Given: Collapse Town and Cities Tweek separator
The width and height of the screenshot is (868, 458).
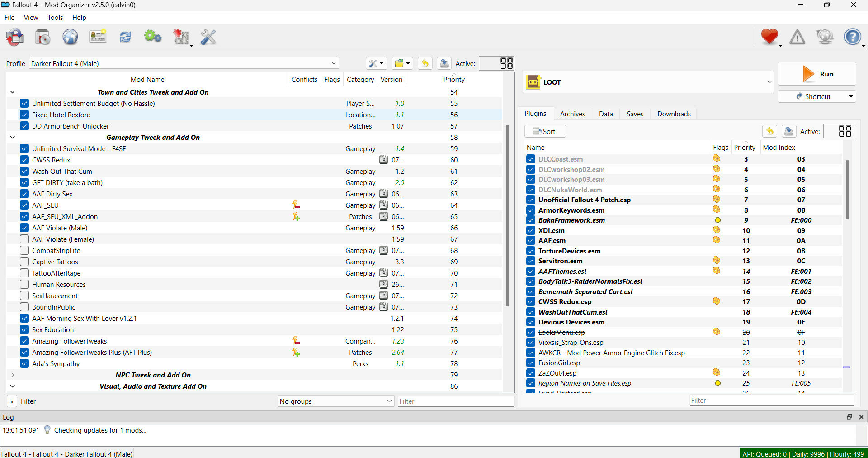Looking at the screenshot, I should point(12,92).
